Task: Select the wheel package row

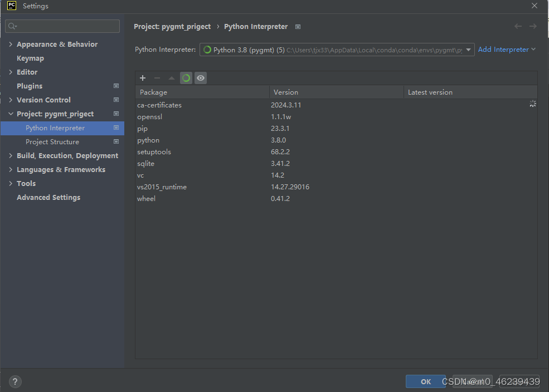Action: click(336, 199)
